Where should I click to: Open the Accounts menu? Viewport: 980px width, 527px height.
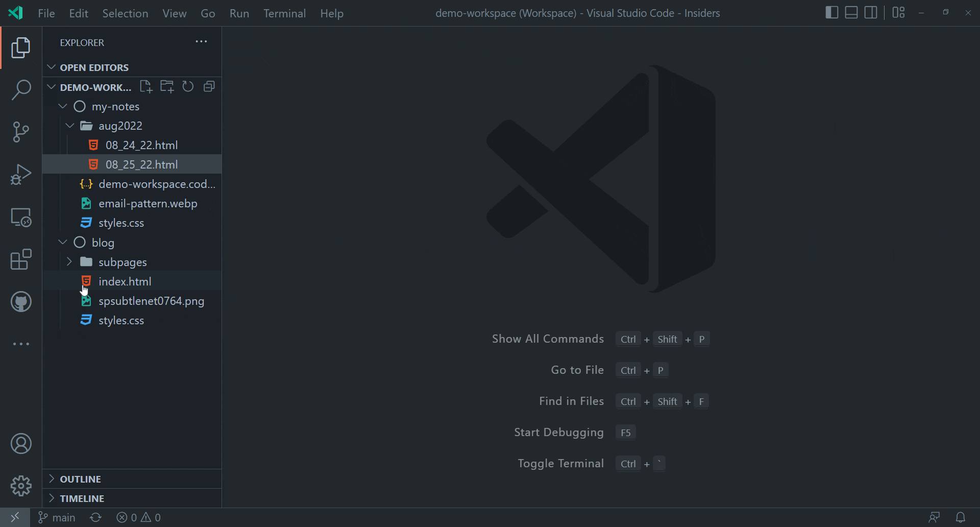tap(21, 444)
